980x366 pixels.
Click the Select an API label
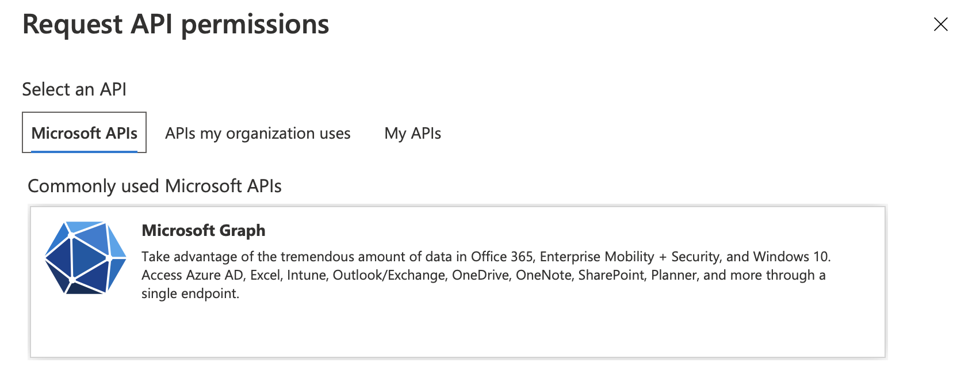click(x=74, y=89)
